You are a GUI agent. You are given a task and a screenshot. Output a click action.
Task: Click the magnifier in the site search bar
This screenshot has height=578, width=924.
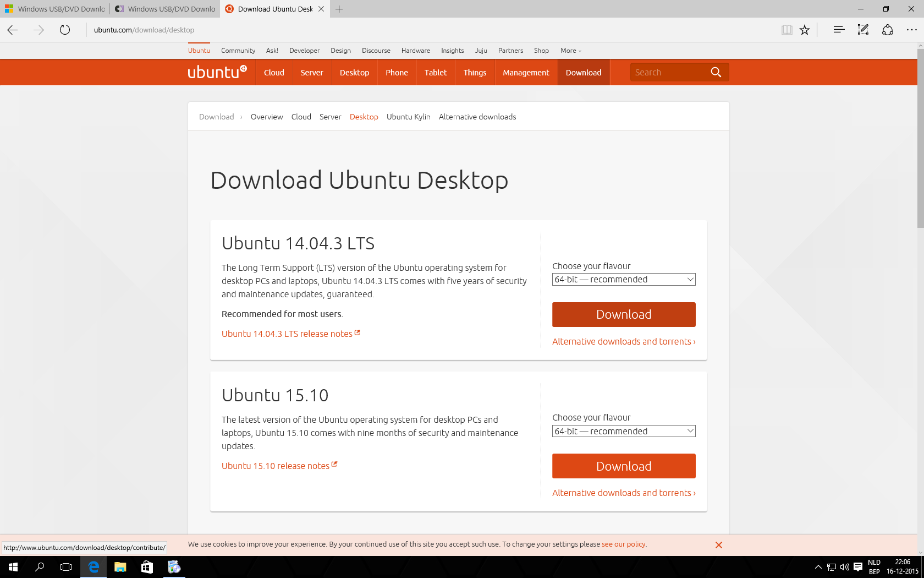tap(716, 72)
